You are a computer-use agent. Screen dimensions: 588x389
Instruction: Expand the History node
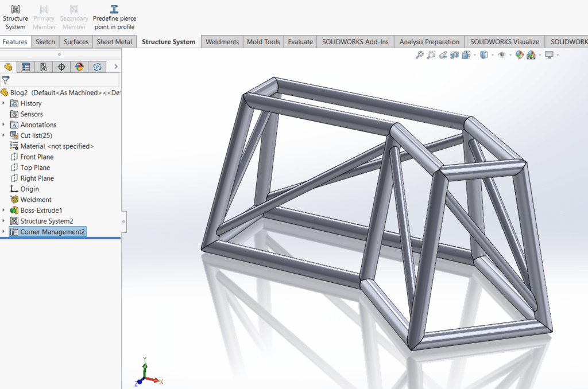tap(4, 103)
